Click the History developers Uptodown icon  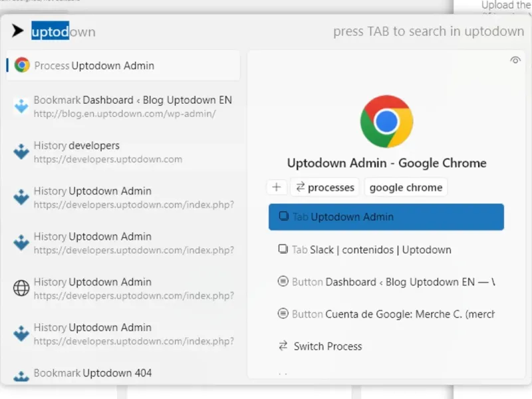[21, 152]
